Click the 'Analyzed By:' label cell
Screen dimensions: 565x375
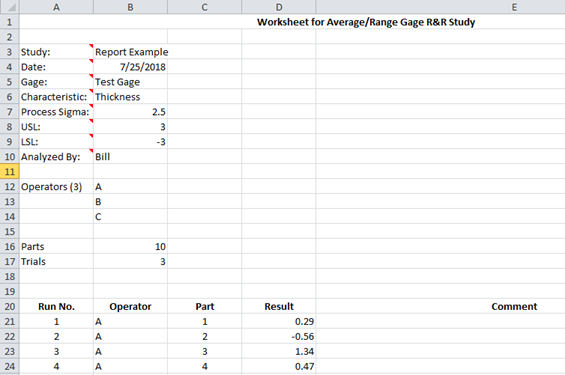57,157
